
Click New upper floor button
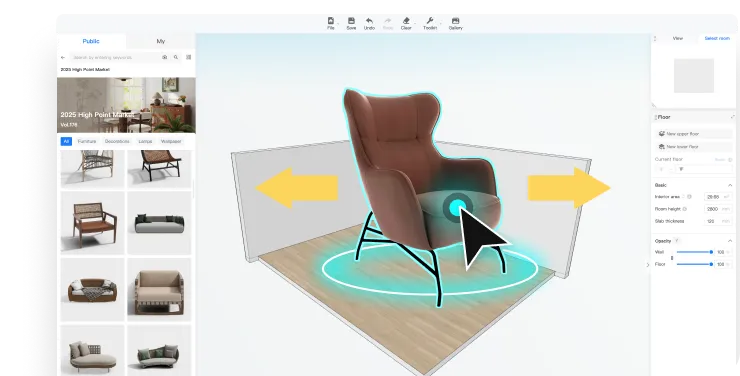[694, 134]
